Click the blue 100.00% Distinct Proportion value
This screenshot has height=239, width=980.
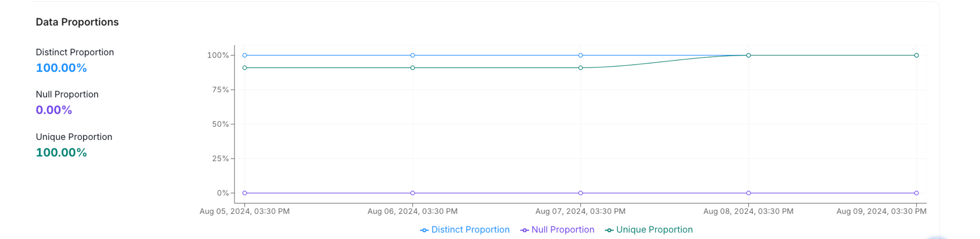pos(61,68)
